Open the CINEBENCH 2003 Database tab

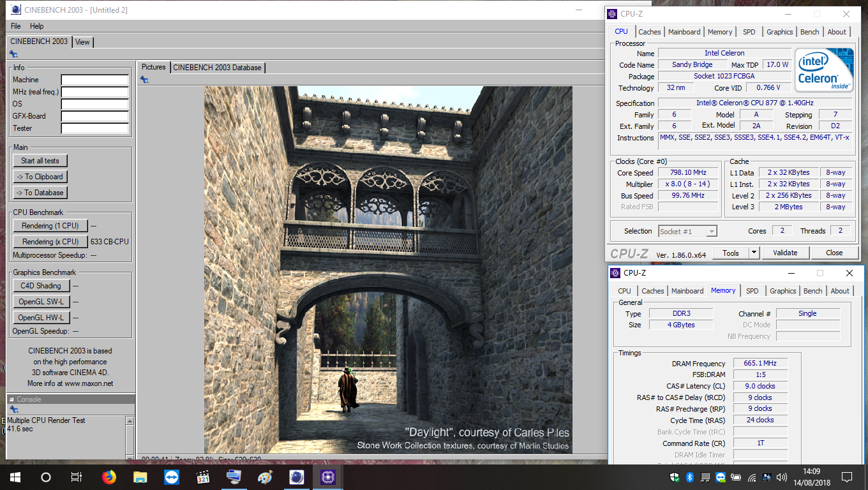tap(217, 67)
